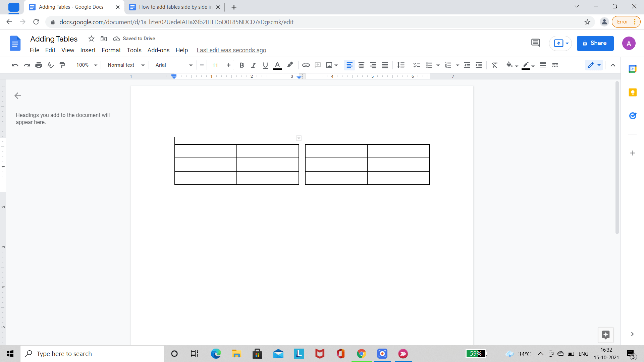
Task: Click the Clear formatting icon
Action: (x=494, y=65)
